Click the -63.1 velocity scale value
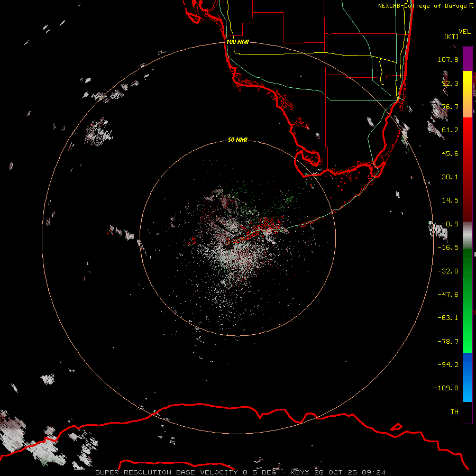Viewport: 476px width, 476px height. coord(448,318)
